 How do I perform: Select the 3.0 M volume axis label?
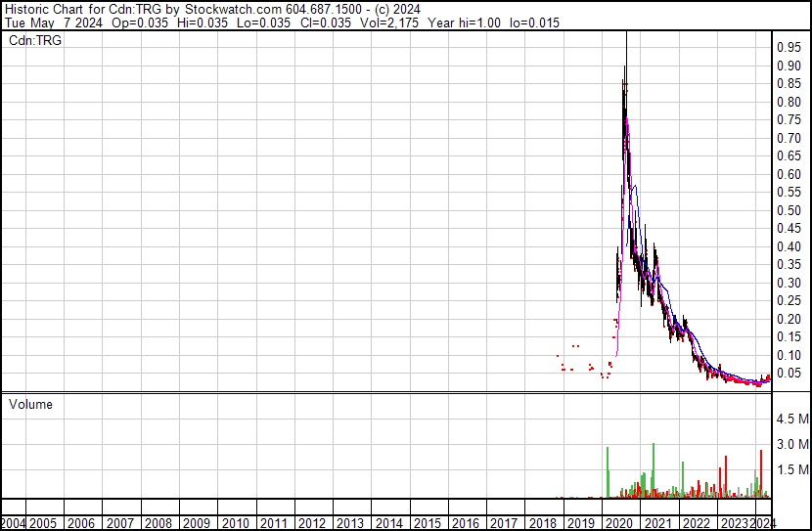coord(791,445)
